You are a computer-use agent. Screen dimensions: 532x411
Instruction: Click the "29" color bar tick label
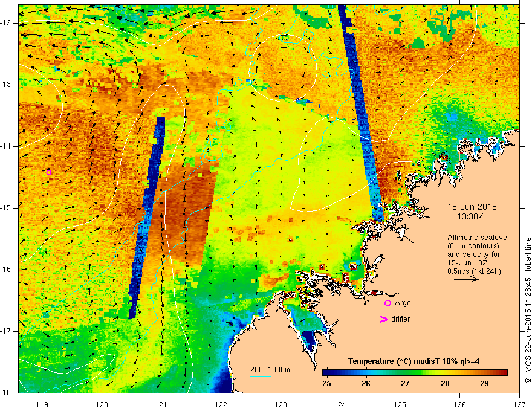[484, 384]
